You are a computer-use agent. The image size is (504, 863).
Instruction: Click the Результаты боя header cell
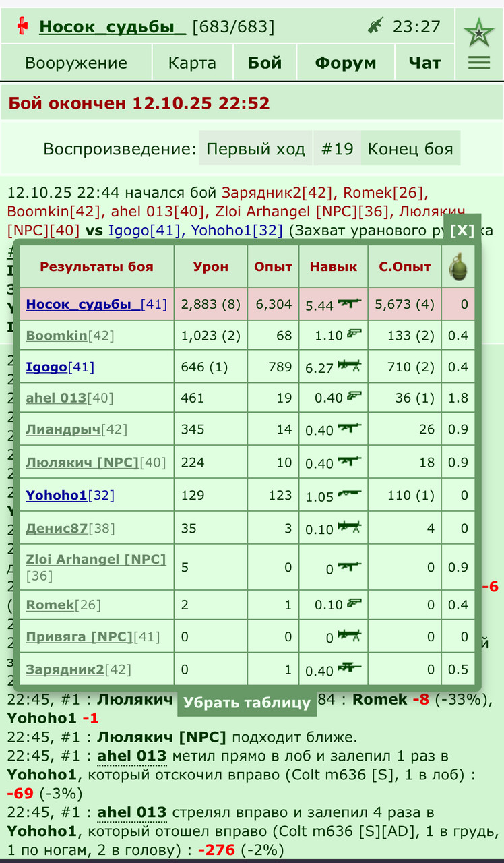pyautogui.click(x=96, y=266)
